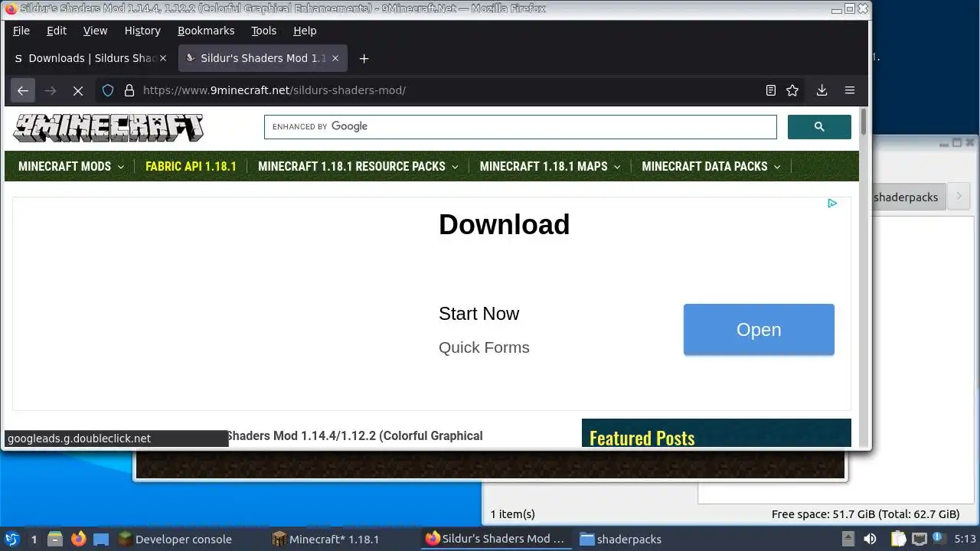Switch to workspace 1 in pager
980x551 pixels.
34,539
